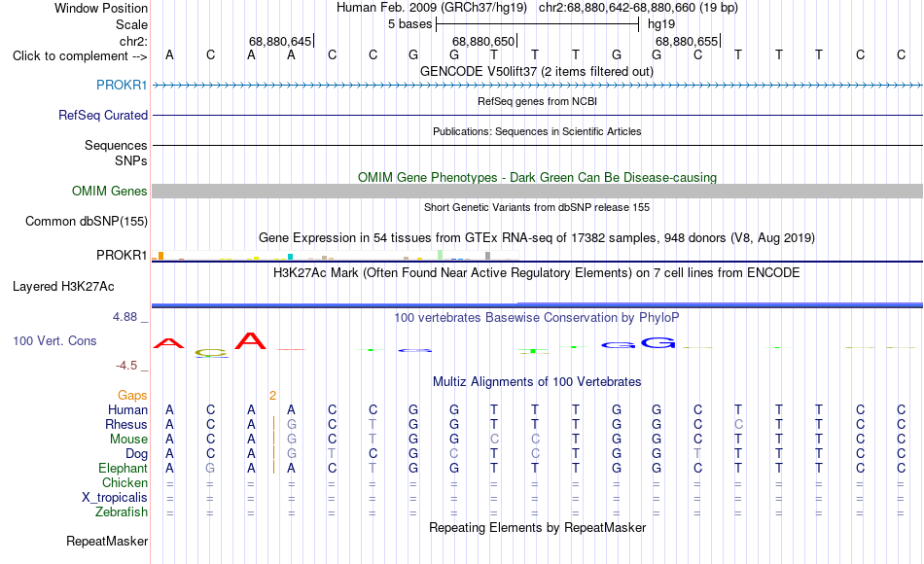Click 'Publications: Sequences in Scientific Articles' title
Image resolution: width=924 pixels, height=564 pixels.
[537, 131]
